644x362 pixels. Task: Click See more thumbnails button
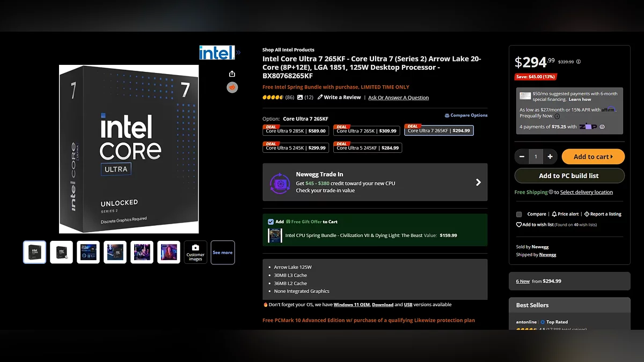(x=223, y=252)
